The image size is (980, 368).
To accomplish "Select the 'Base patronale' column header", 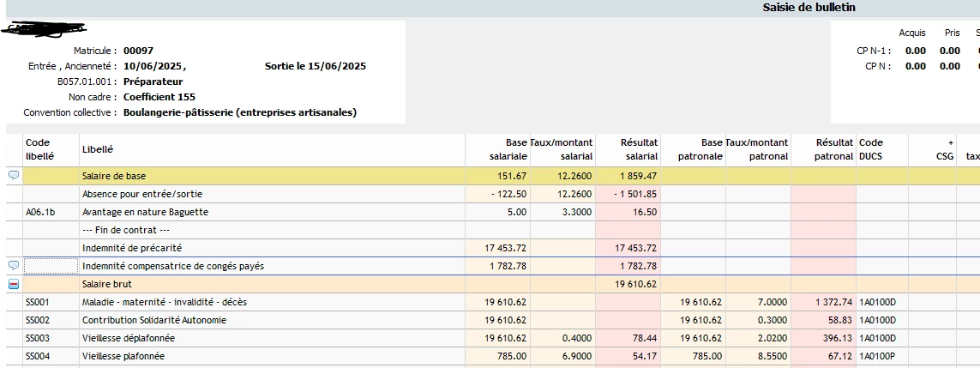I will (x=693, y=149).
